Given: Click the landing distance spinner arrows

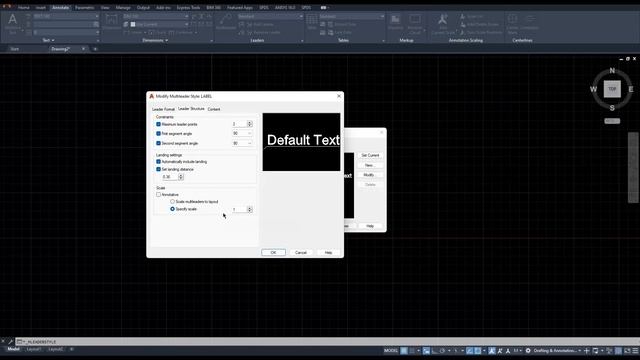Looking at the screenshot, I should click(181, 177).
